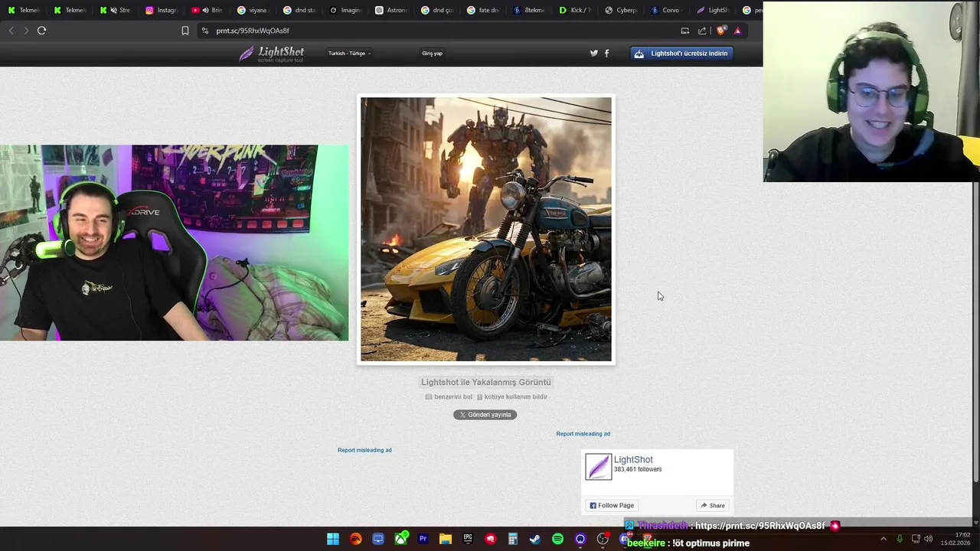
Task: Open Spotify from the taskbar
Action: [557, 539]
